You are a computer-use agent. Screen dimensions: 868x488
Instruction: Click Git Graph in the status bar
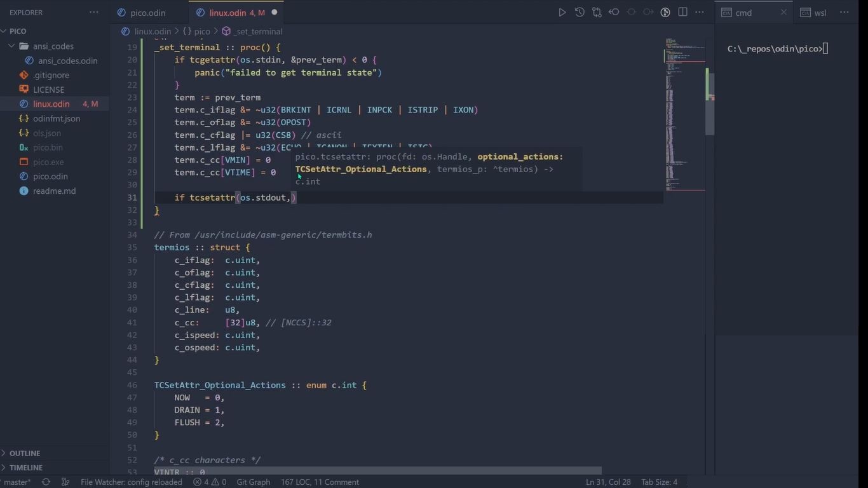(253, 482)
